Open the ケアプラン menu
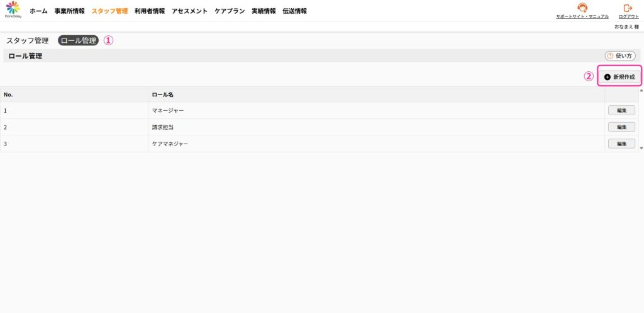 pos(230,11)
